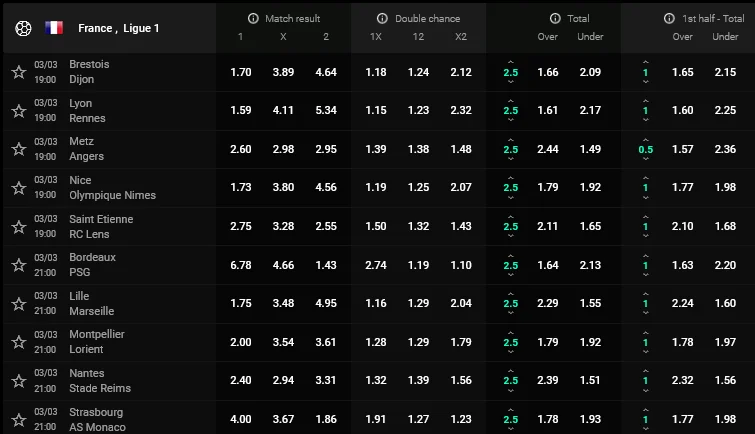Open info icon next to Double chance

pos(383,19)
